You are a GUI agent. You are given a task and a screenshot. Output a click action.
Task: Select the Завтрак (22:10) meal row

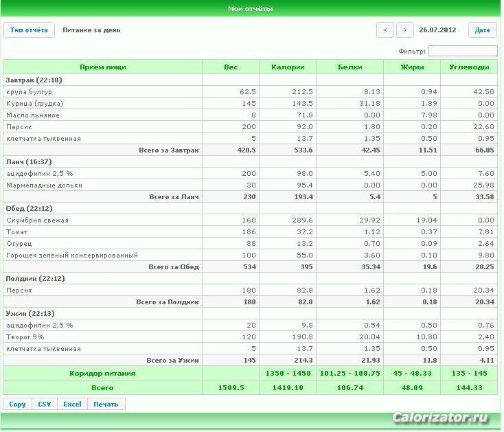click(250, 80)
